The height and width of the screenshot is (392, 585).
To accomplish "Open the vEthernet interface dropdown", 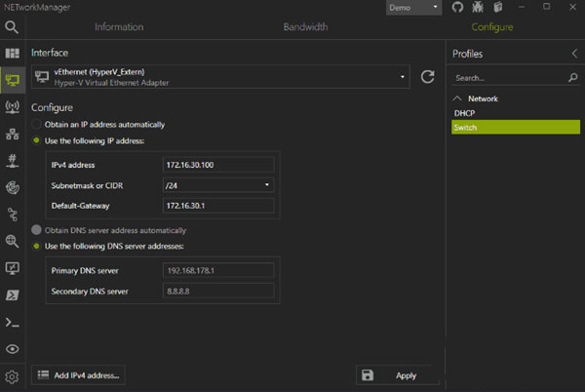I will (x=221, y=77).
